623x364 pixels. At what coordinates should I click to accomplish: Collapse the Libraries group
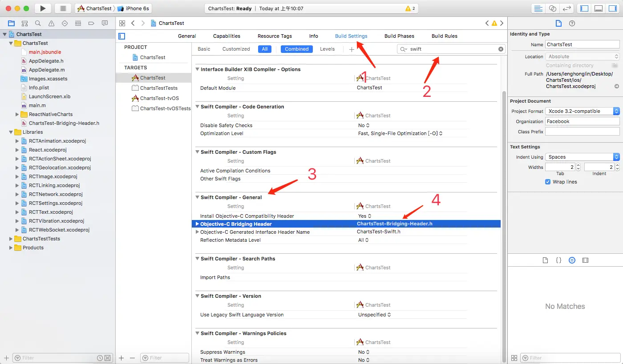pos(11,132)
